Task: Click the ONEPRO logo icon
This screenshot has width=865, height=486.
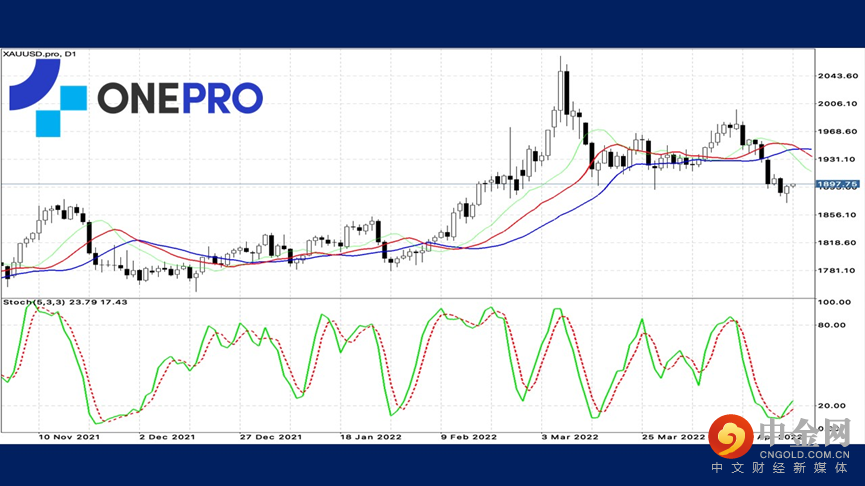Action: tap(48, 98)
